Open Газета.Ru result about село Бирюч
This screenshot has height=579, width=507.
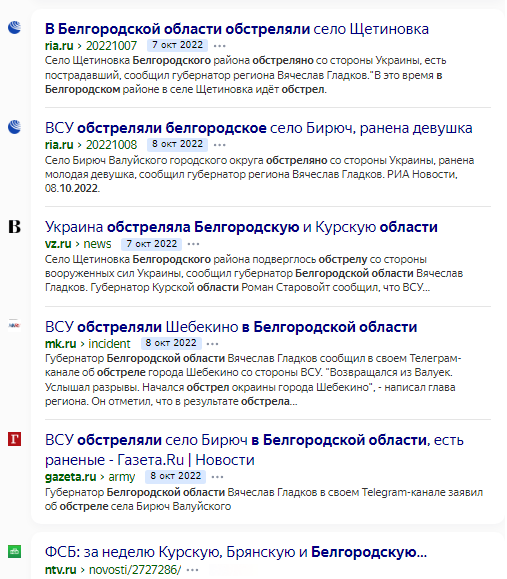tap(254, 450)
